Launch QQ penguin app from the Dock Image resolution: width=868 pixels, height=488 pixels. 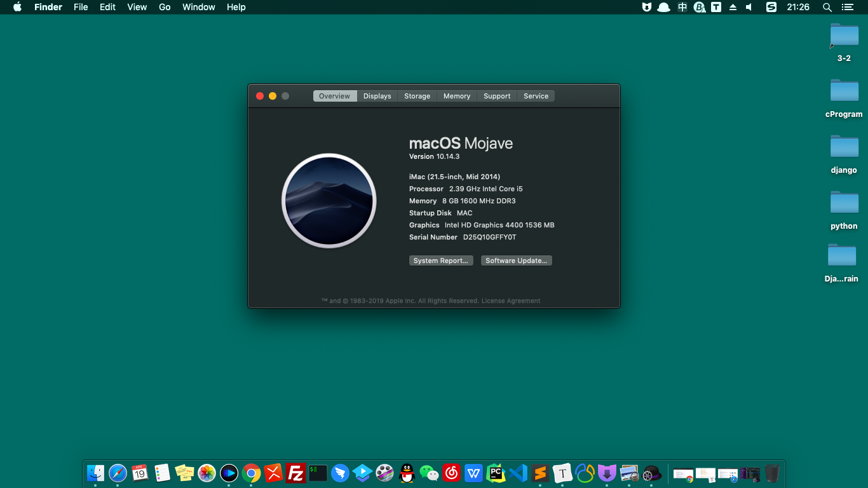407,473
